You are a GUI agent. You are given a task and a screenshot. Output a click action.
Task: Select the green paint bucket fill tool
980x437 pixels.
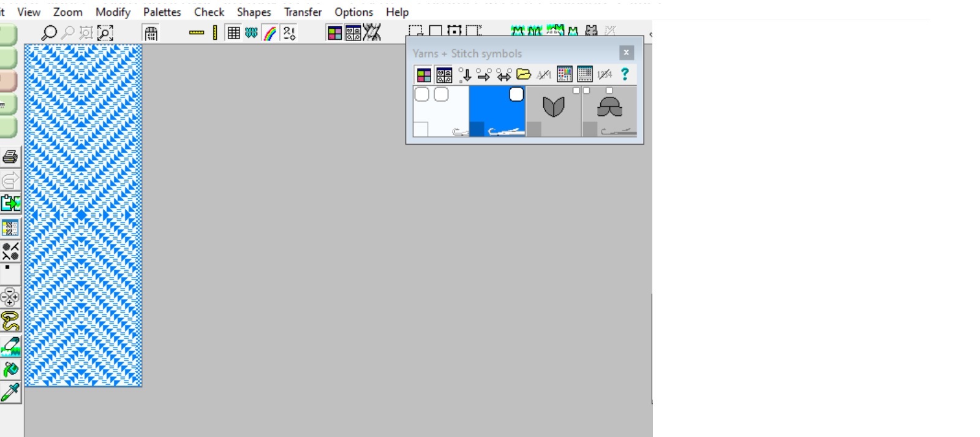(x=10, y=370)
